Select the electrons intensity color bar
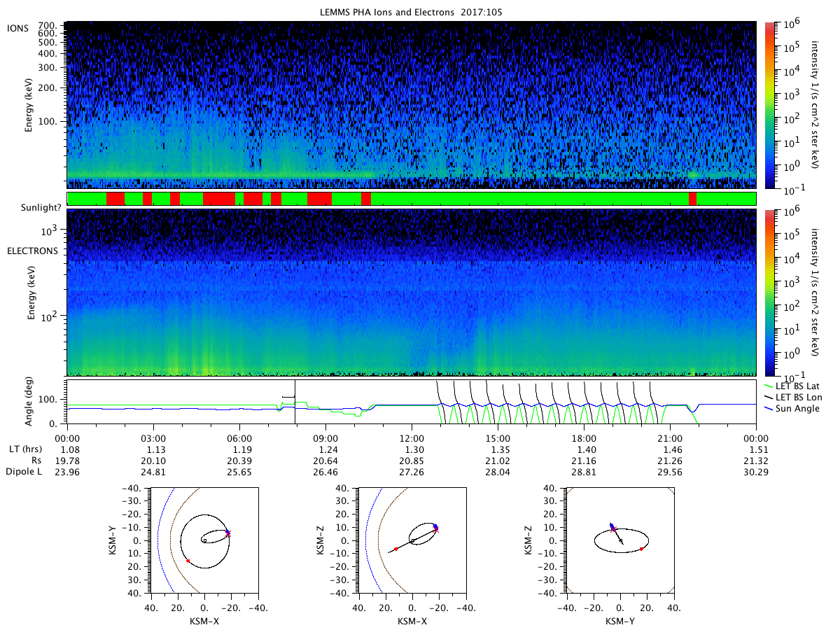The image size is (840, 630). pyautogui.click(x=770, y=293)
